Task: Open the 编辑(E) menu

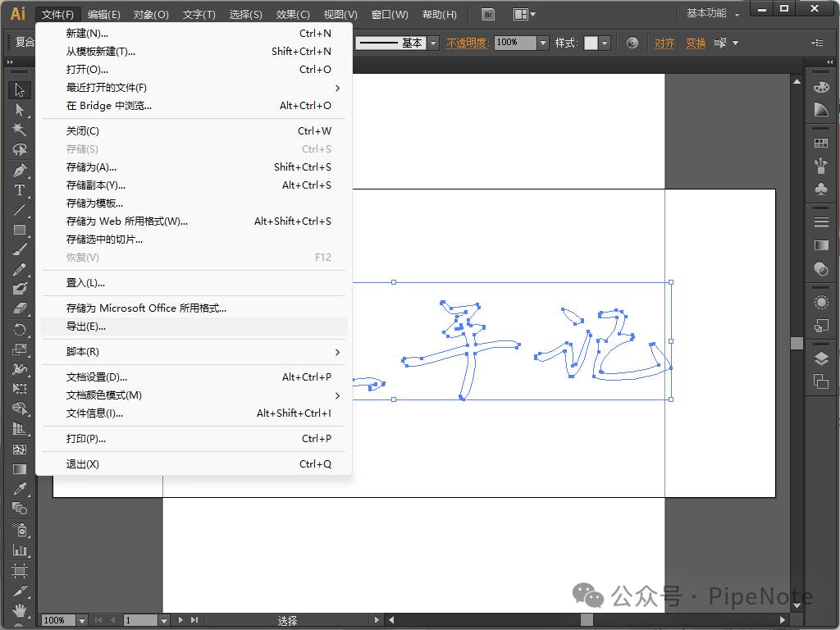Action: [104, 15]
